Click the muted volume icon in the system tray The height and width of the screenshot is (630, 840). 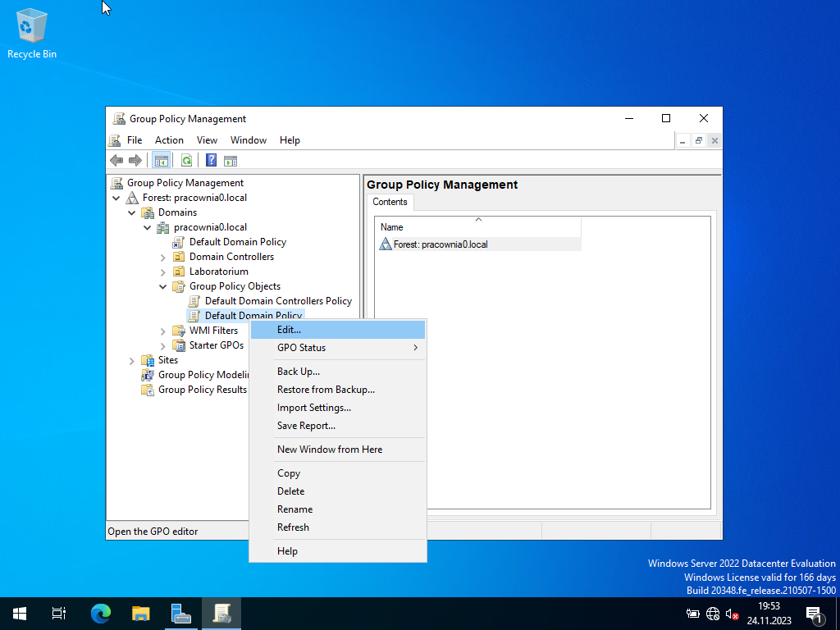pyautogui.click(x=733, y=614)
